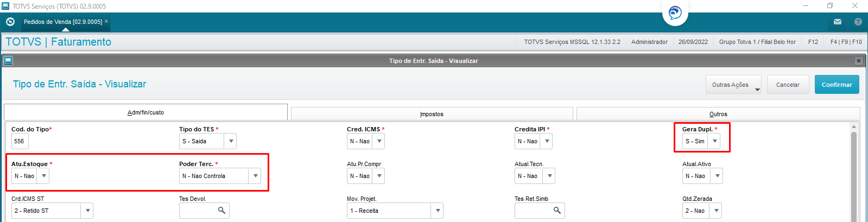Switch to the Adm/fin/custo tab
This screenshot has width=868, height=222.
pyautogui.click(x=145, y=112)
